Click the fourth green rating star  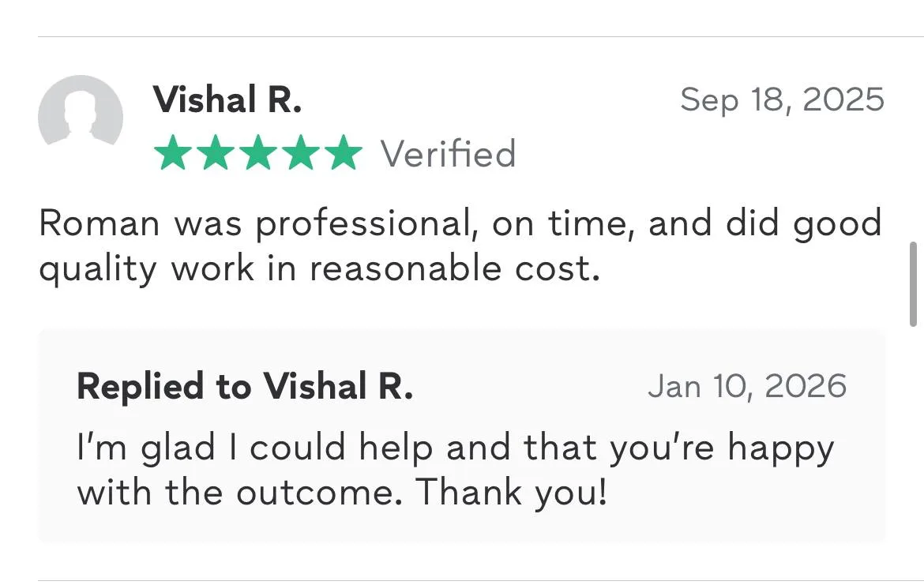[300, 153]
